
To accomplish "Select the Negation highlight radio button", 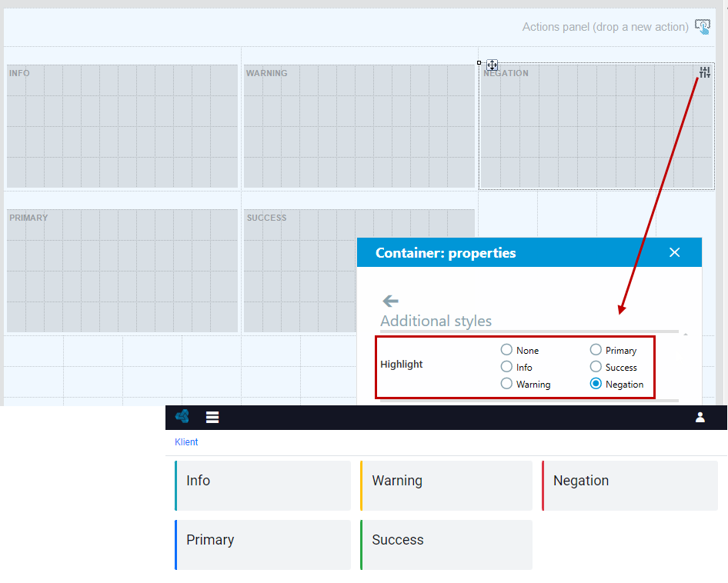I will tap(596, 383).
